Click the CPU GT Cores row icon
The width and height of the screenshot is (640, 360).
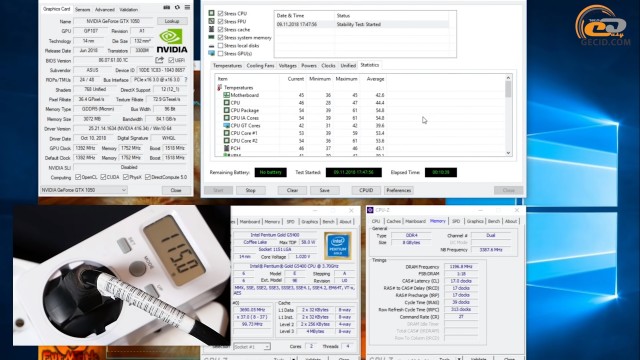[226, 125]
